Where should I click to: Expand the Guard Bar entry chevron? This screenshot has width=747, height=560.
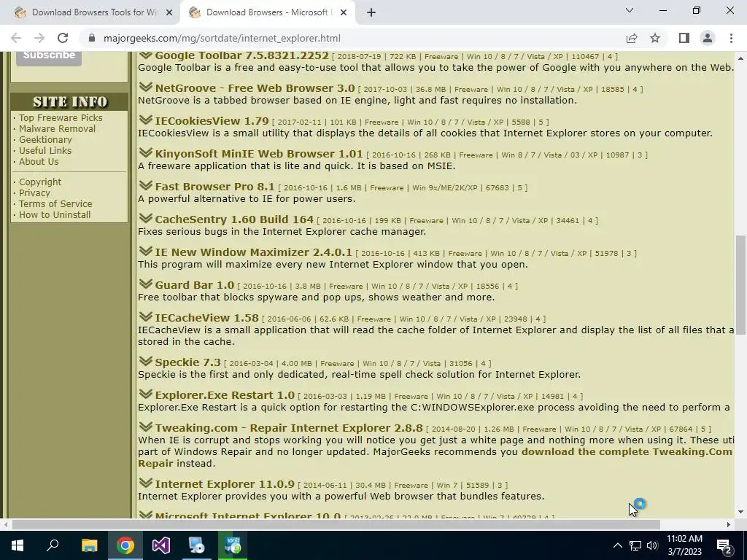(146, 284)
